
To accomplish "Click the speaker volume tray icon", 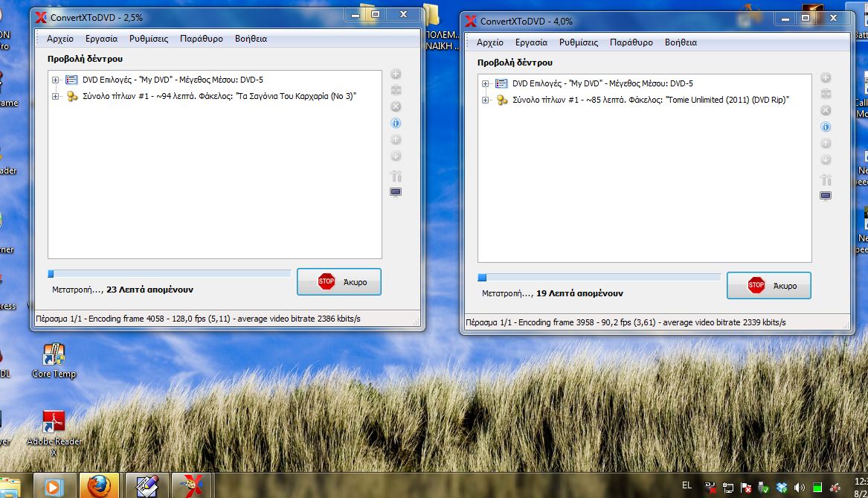I will click(x=800, y=488).
